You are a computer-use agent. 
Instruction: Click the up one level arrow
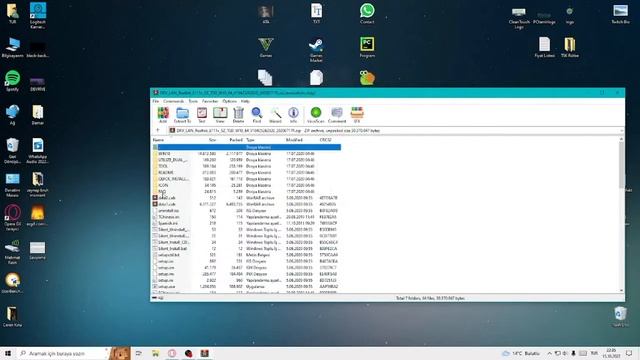(x=158, y=131)
